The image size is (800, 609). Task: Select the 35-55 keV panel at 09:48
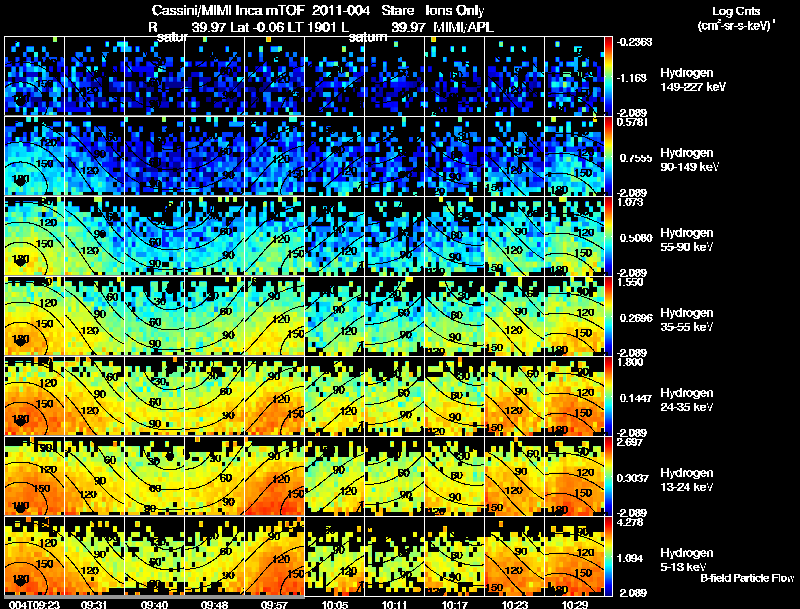coord(214,316)
